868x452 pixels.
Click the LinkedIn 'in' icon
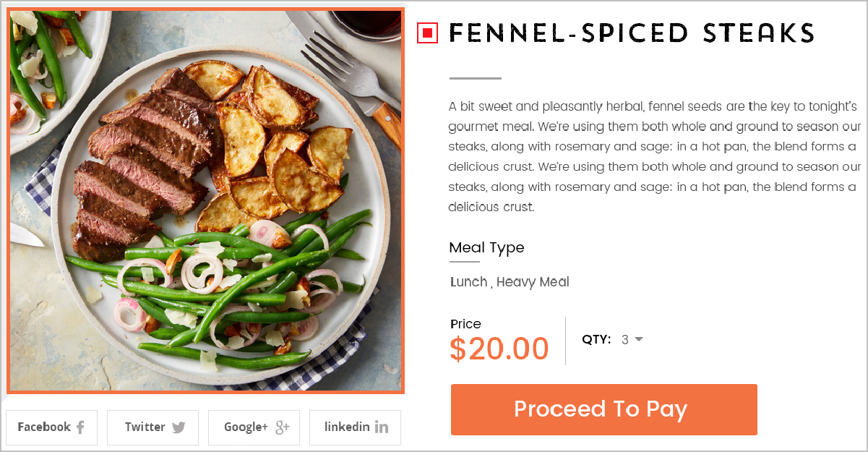[x=382, y=427]
